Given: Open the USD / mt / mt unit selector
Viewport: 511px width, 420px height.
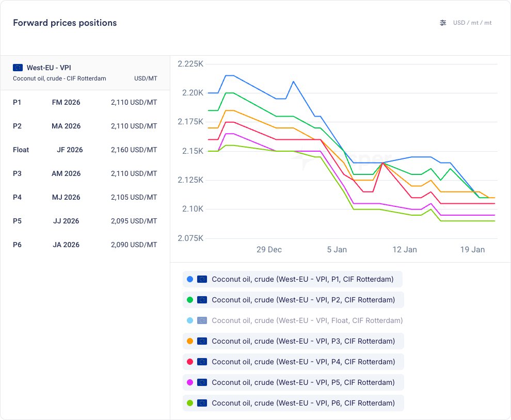Looking at the screenshot, I should [472, 23].
